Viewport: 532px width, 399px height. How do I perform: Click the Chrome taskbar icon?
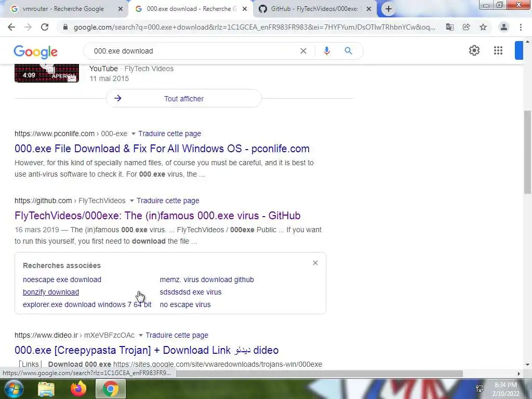tap(111, 389)
